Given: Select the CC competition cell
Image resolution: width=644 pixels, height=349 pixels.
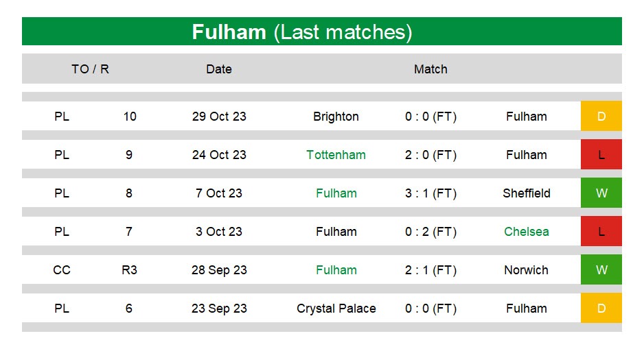Looking at the screenshot, I should point(62,270).
